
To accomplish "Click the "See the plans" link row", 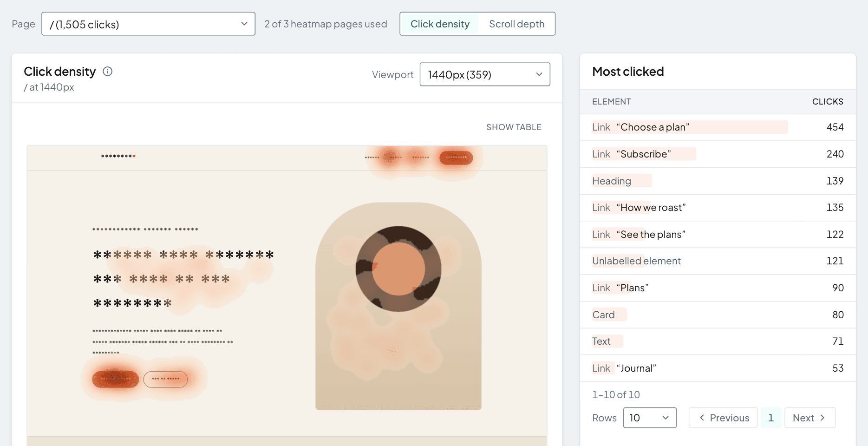I will tap(718, 235).
